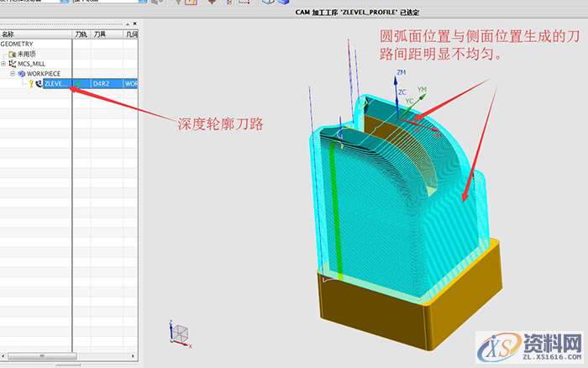Click the navigator panel collapse arrow
Screen dimensions: 588x368
click(128, 24)
